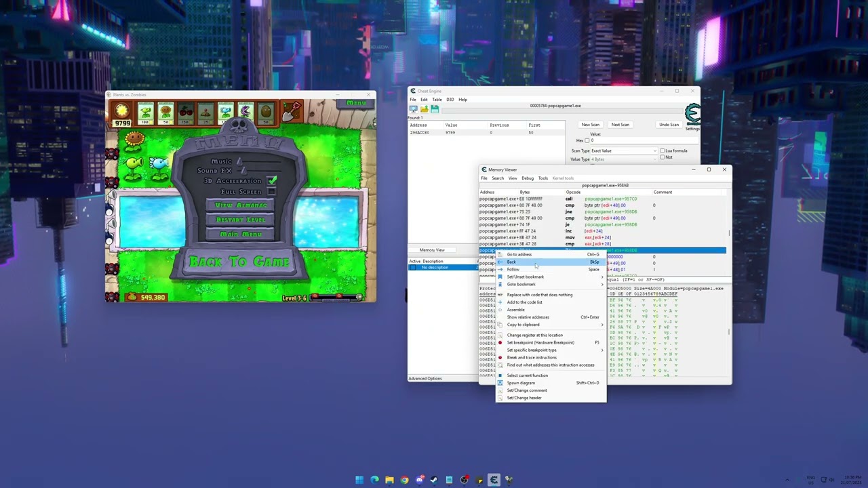Click the save floppy disk icon
The height and width of the screenshot is (488, 868).
[435, 109]
